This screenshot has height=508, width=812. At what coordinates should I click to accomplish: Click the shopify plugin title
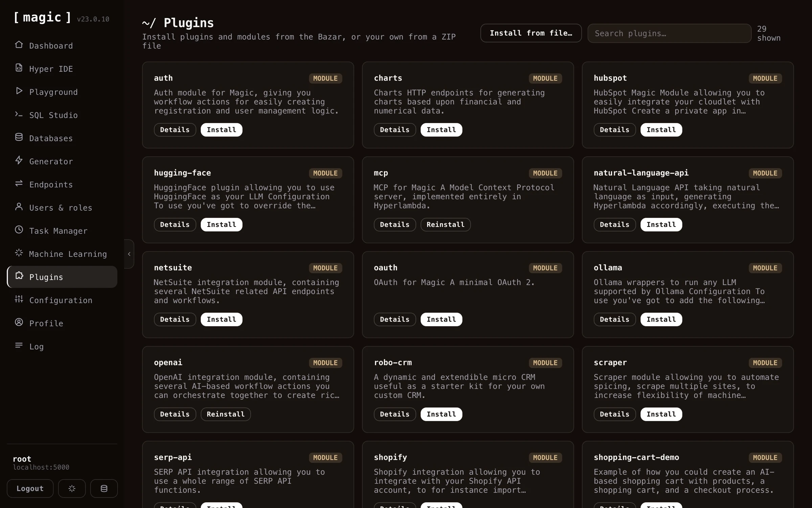point(390,458)
